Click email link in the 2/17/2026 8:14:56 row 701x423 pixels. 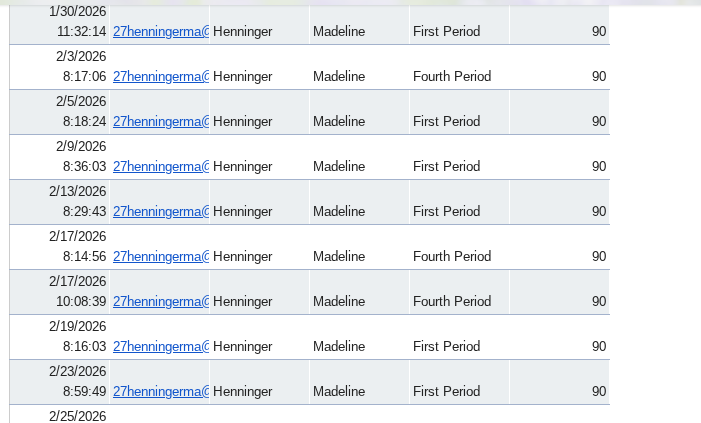pyautogui.click(x=160, y=256)
